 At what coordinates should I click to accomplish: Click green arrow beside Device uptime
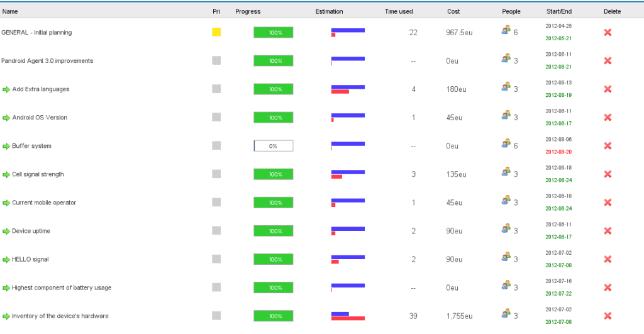[6, 231]
